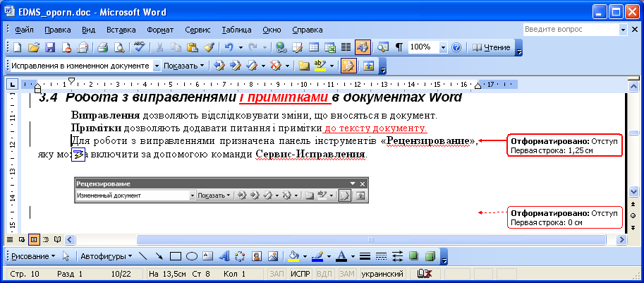Open the Формат menu
Screen dimensions: 644x283
(x=160, y=30)
